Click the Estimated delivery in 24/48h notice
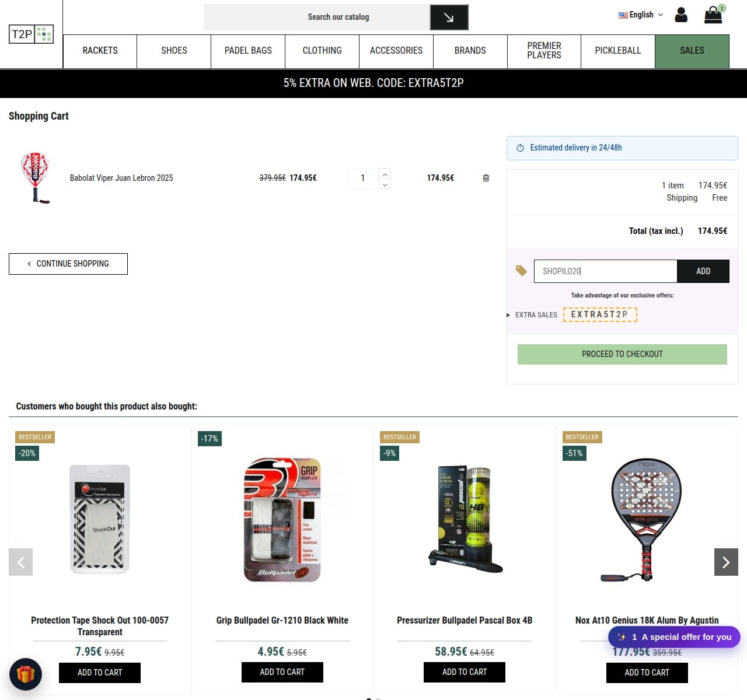This screenshot has width=747, height=700. pyautogui.click(x=622, y=148)
